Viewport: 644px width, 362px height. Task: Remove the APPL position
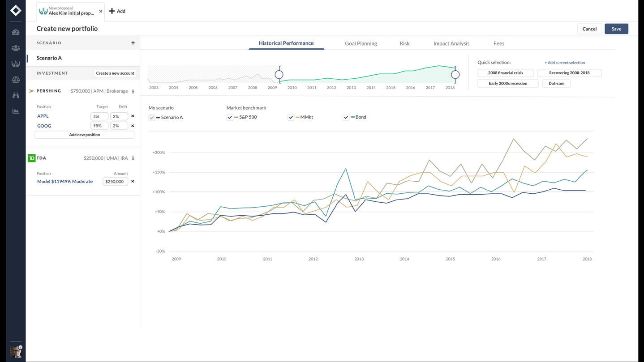click(133, 116)
